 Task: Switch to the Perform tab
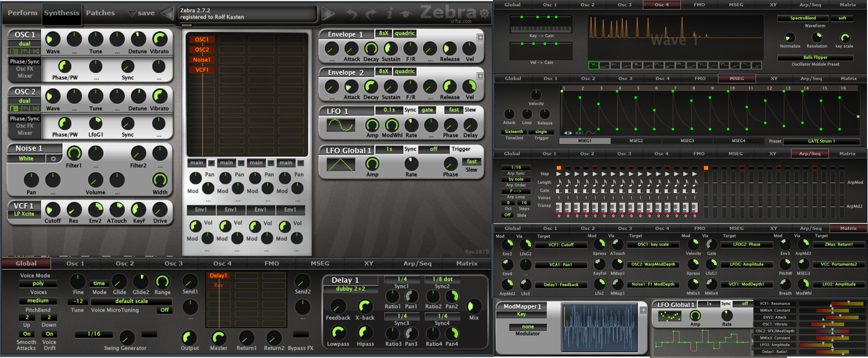pos(22,13)
